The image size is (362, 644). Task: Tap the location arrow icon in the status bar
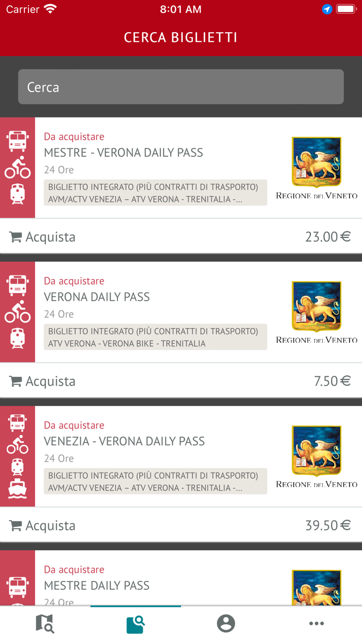tap(326, 8)
